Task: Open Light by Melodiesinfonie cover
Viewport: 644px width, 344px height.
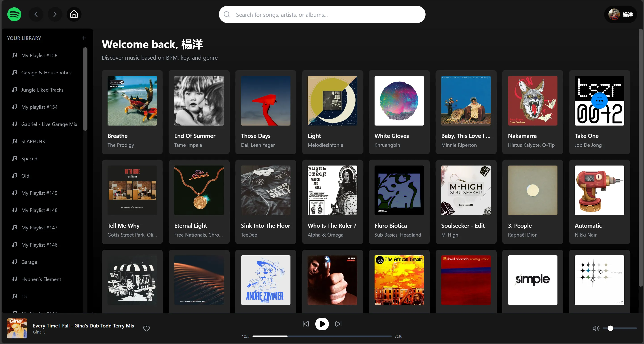Action: [x=333, y=101]
